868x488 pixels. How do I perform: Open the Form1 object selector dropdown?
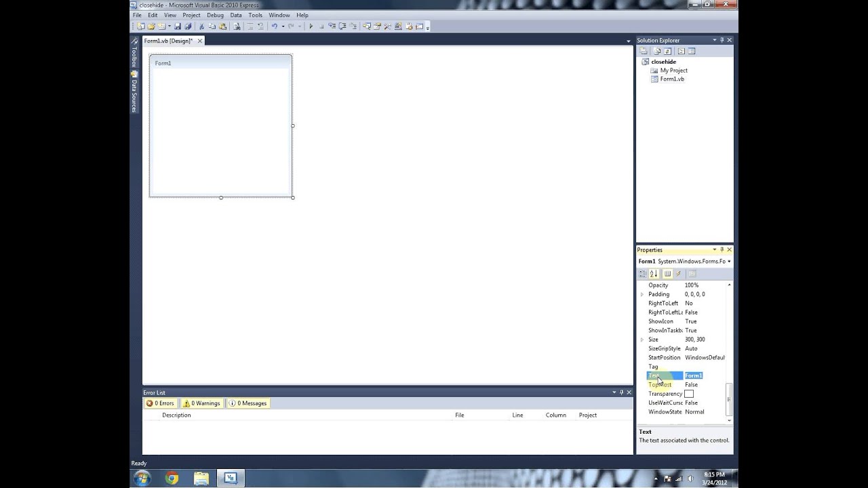click(x=729, y=261)
